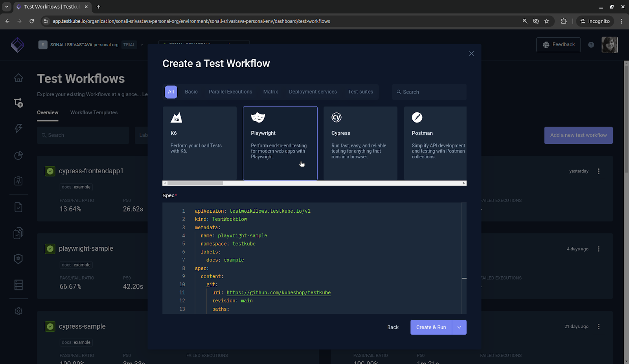Open a new browser tab
Screen dimensions: 629x364
point(98,7)
